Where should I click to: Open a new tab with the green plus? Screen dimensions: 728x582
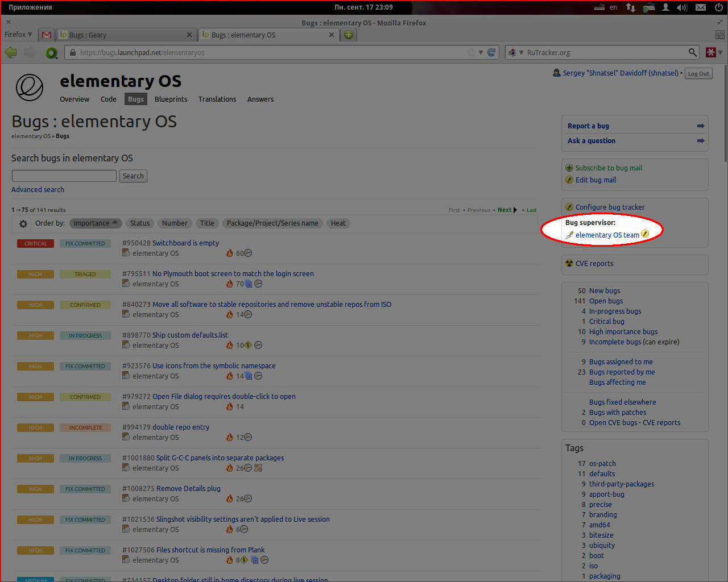349,35
